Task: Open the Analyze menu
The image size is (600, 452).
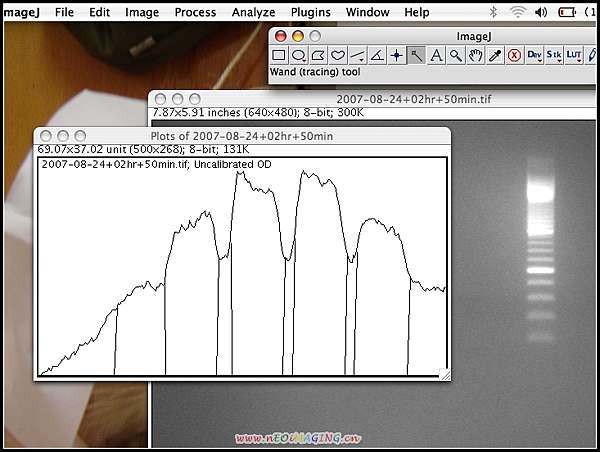Action: tap(253, 12)
